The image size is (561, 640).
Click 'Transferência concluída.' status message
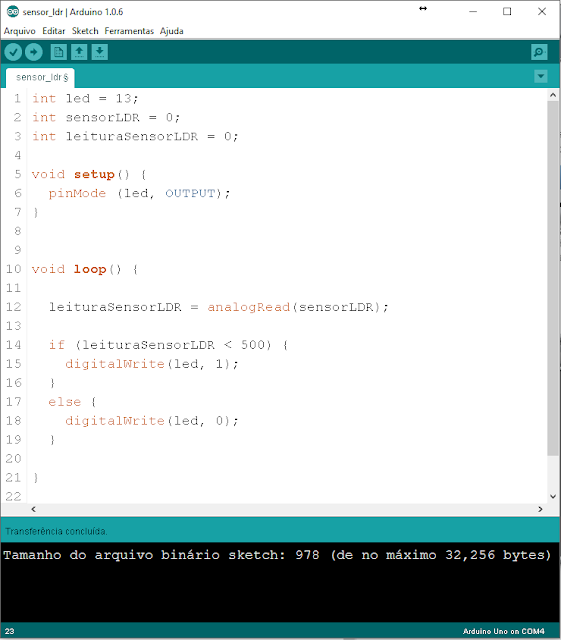[x=56, y=531]
